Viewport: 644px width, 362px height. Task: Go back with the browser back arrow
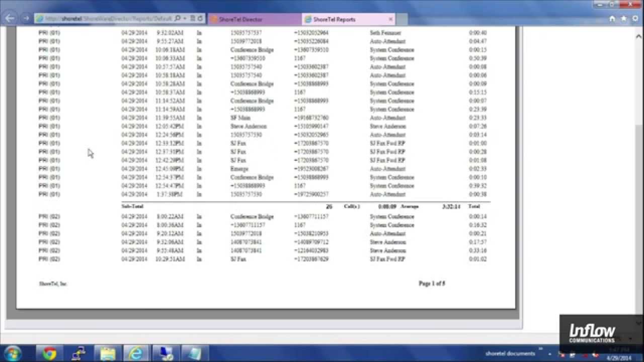coord(10,19)
